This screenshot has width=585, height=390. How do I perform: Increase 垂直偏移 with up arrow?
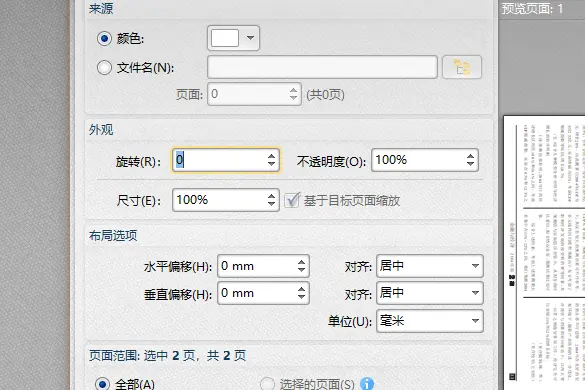tap(301, 289)
